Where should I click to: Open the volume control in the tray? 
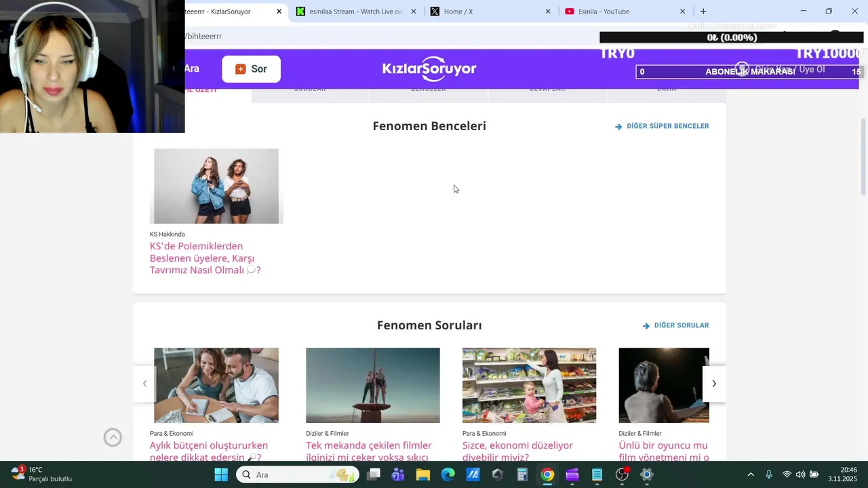[x=800, y=474]
